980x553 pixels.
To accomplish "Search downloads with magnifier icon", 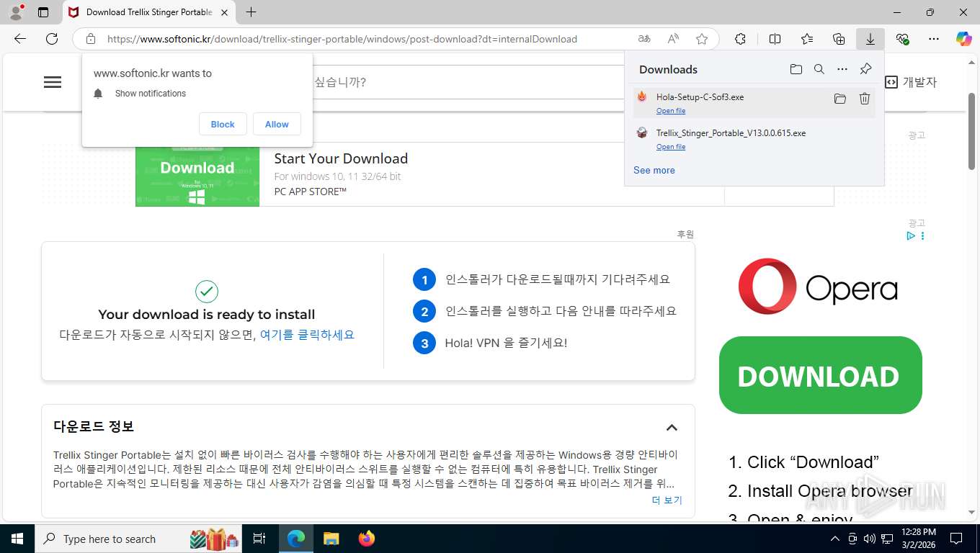I will [x=819, y=69].
